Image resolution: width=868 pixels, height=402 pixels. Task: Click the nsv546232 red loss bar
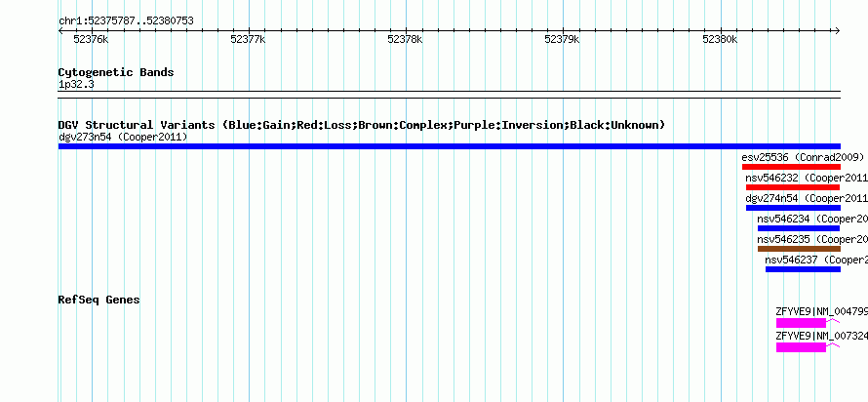tap(793, 187)
